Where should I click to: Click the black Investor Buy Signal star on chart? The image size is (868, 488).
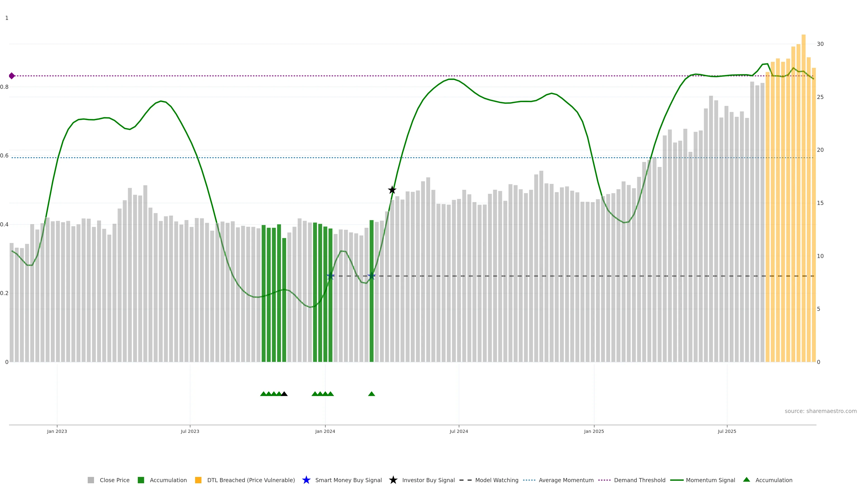point(392,190)
